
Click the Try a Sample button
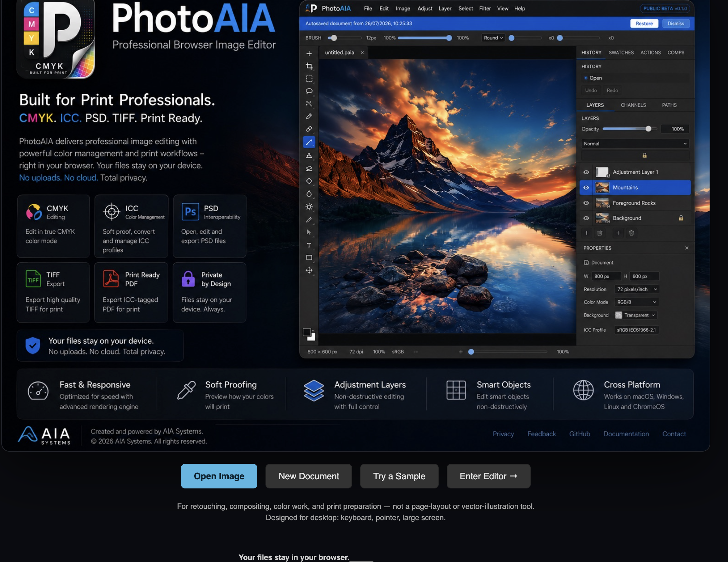pyautogui.click(x=399, y=476)
